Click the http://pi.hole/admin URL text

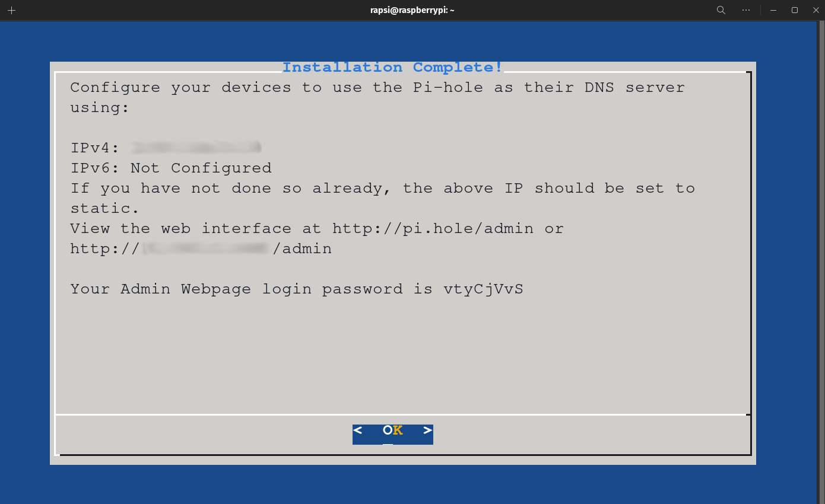433,229
